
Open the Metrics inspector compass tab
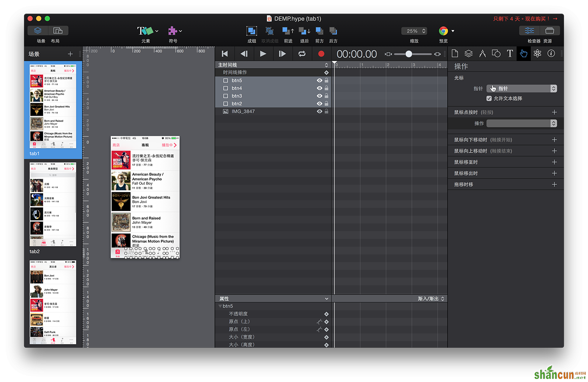coord(482,53)
